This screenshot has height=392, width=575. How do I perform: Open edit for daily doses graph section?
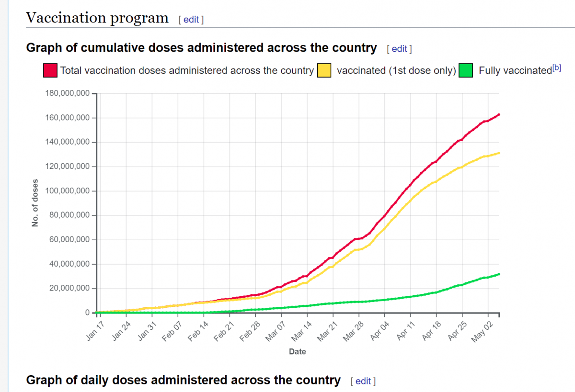tap(363, 381)
